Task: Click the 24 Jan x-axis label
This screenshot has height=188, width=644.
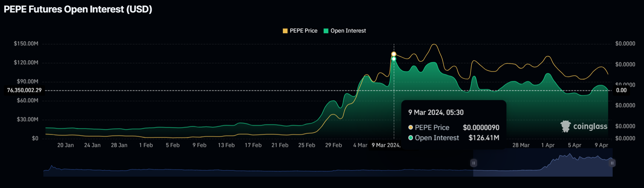Action: 92,145
